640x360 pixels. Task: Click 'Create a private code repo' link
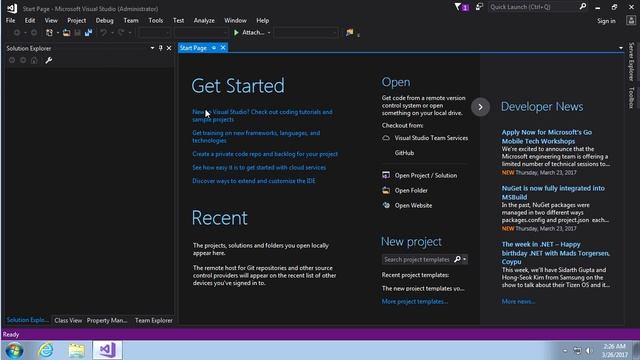coord(265,154)
